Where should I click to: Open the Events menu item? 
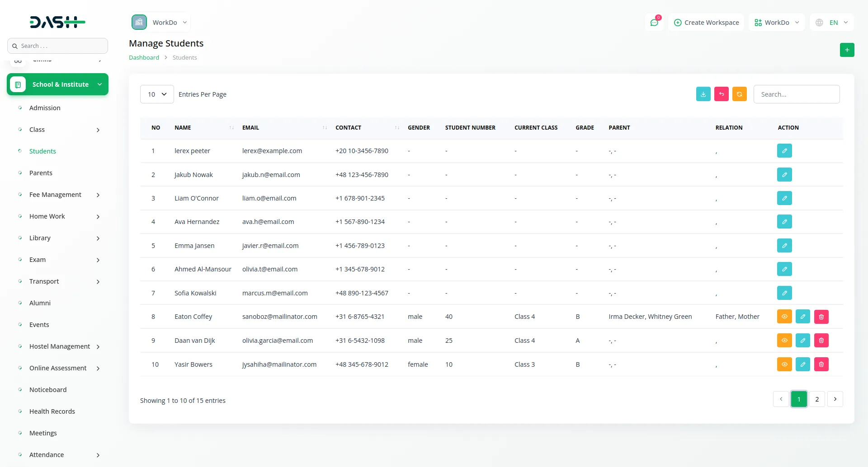39,325
